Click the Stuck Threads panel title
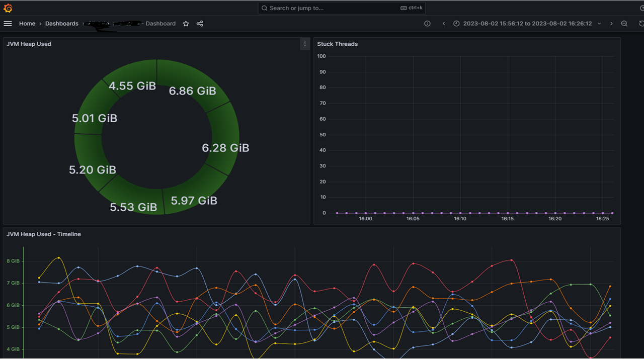The width and height of the screenshot is (644, 359). [x=337, y=44]
